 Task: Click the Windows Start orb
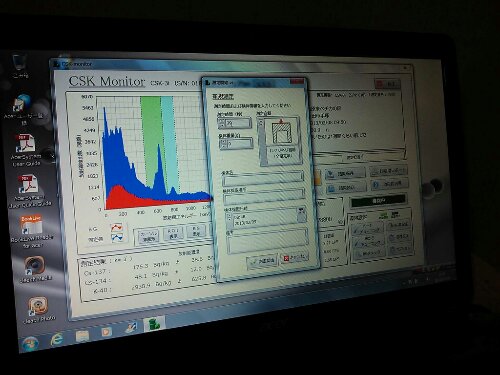tap(30, 344)
